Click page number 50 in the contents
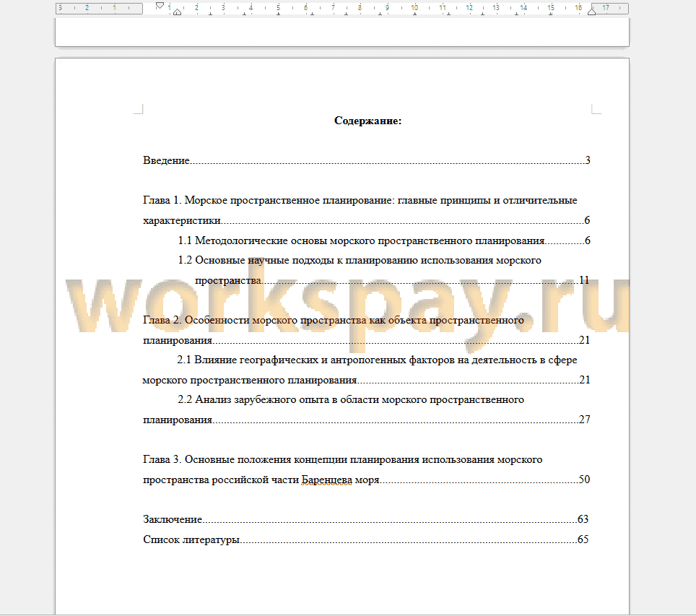Screen dimensions: 696x616 click(584, 480)
